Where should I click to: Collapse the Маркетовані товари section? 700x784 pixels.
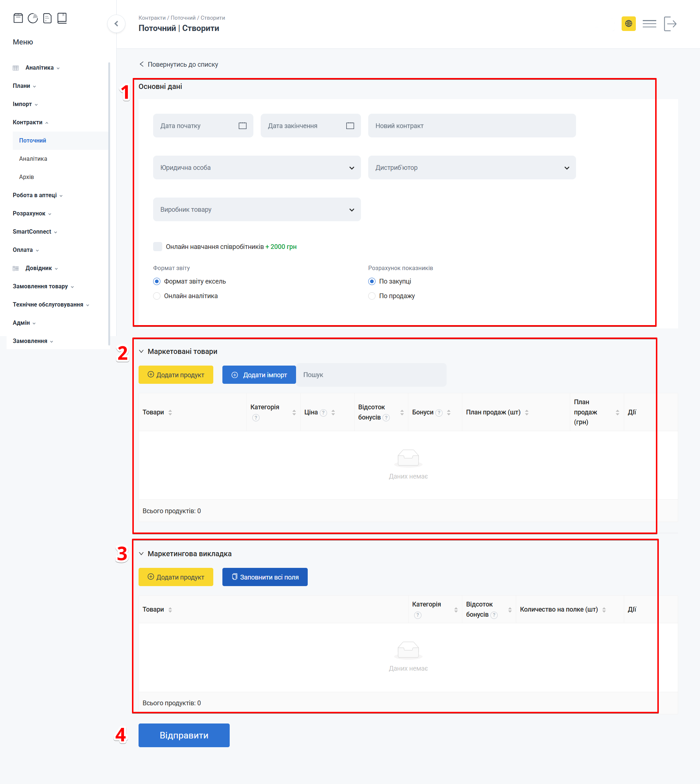(141, 351)
